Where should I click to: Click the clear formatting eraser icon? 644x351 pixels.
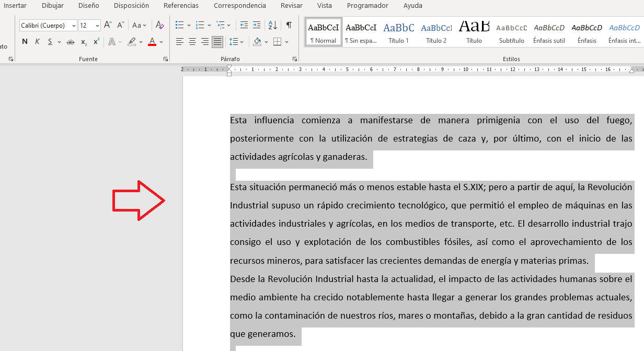(x=160, y=25)
